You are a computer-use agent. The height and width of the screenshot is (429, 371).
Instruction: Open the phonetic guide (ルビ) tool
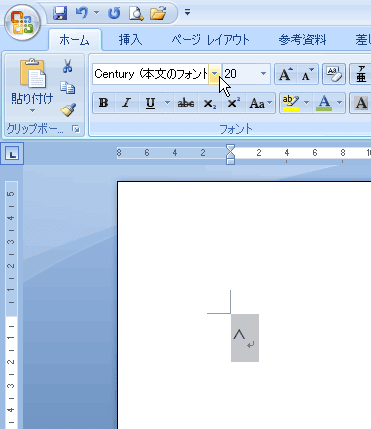361,74
